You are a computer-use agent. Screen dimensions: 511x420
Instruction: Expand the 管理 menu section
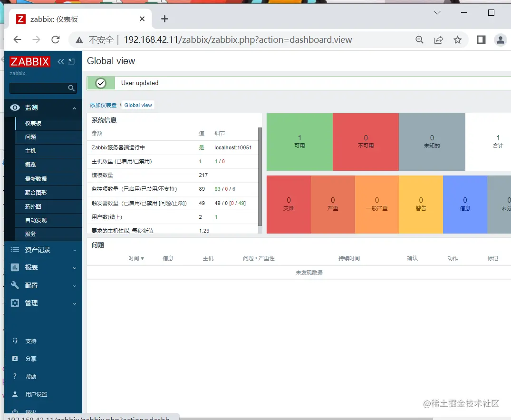coord(74,303)
